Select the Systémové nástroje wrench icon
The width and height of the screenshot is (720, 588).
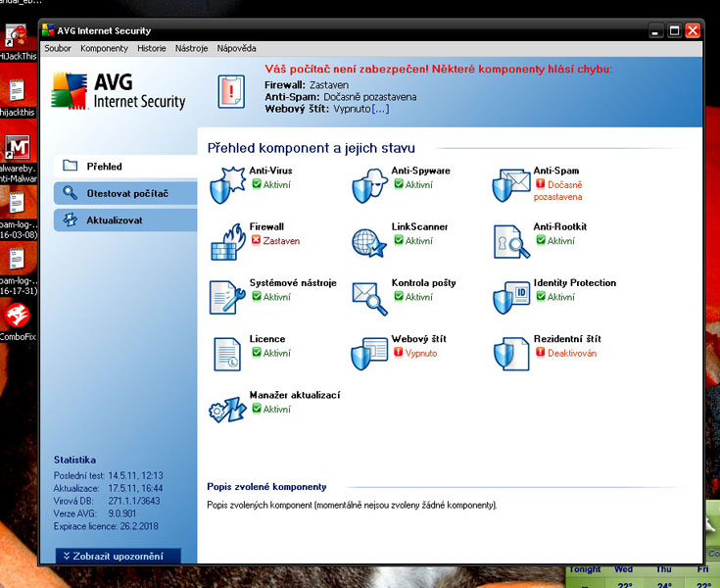point(227,298)
